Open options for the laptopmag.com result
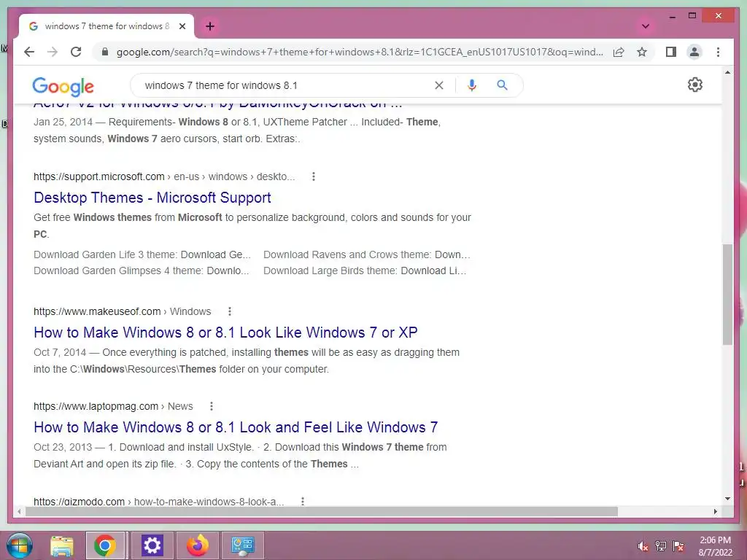The height and width of the screenshot is (560, 747). click(212, 406)
